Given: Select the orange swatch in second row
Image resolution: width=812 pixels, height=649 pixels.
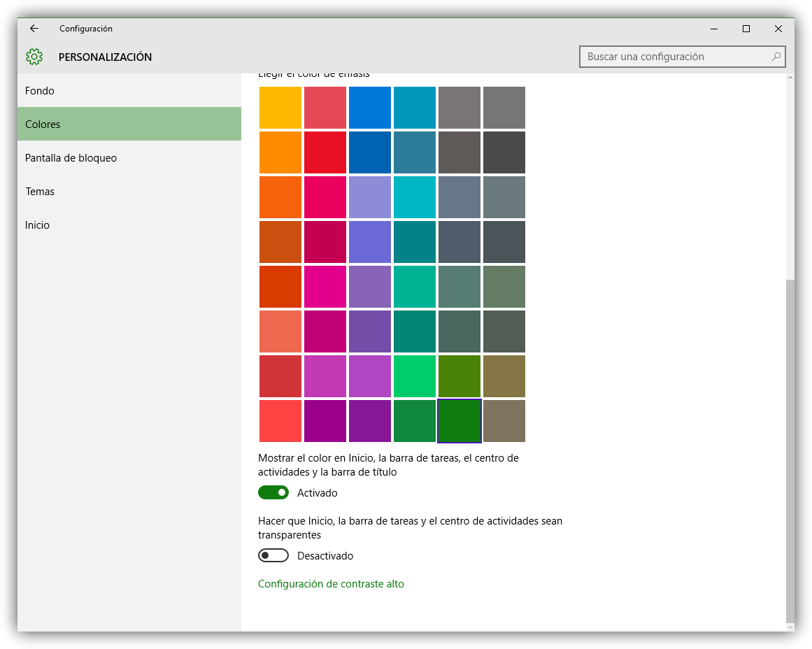Looking at the screenshot, I should click(x=280, y=152).
